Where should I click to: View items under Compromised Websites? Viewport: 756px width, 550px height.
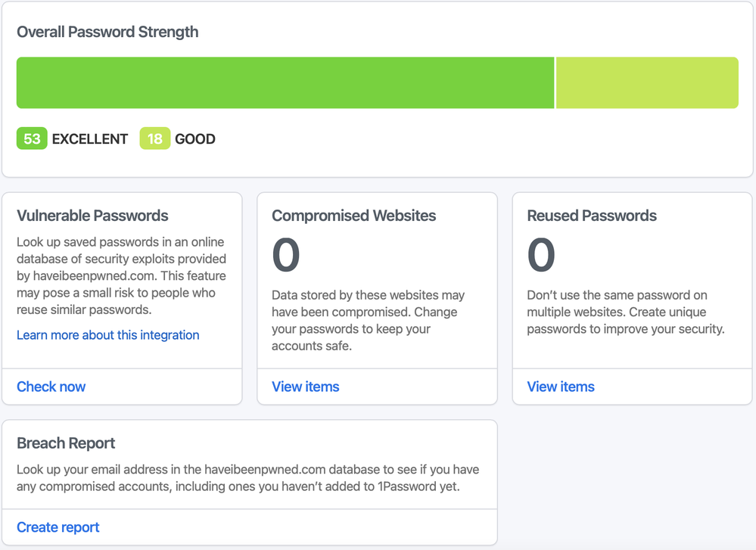coord(306,387)
